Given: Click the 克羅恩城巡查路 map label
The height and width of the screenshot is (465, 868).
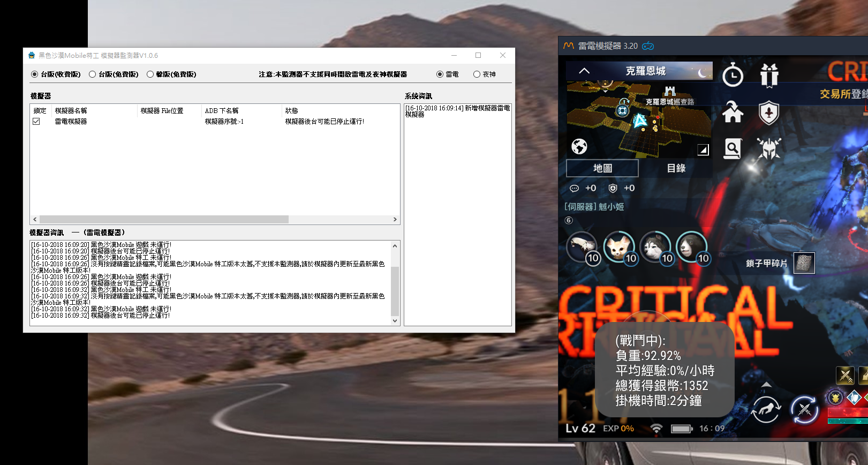Looking at the screenshot, I should [x=669, y=102].
